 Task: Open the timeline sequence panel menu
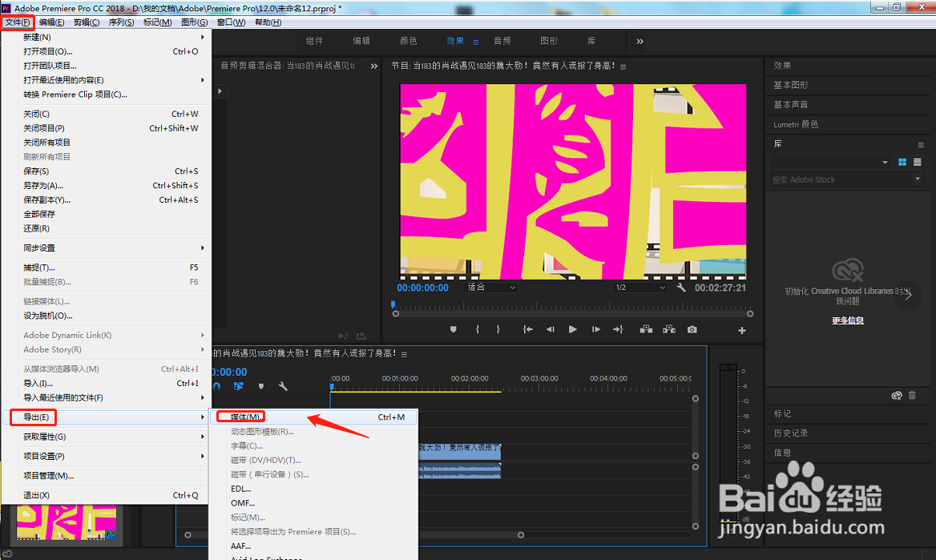(404, 354)
